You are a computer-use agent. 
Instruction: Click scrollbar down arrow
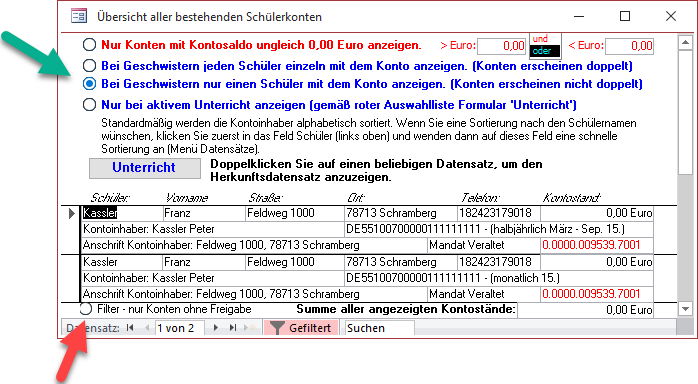click(685, 309)
